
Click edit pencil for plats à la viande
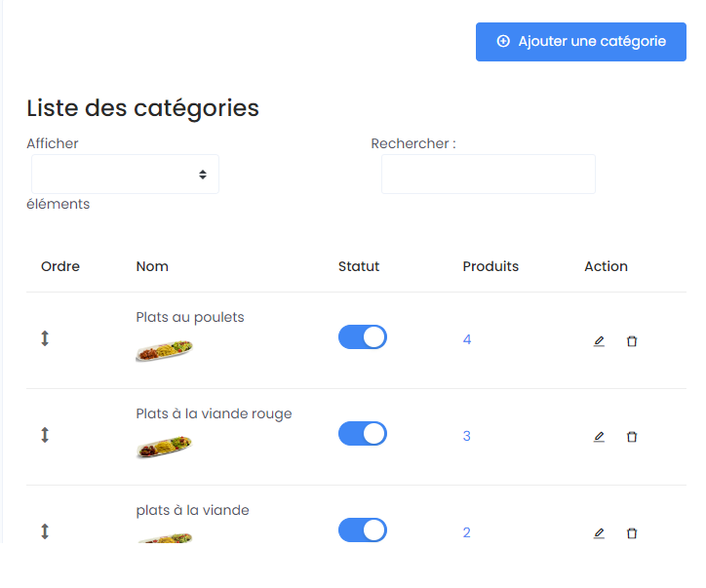tap(599, 533)
